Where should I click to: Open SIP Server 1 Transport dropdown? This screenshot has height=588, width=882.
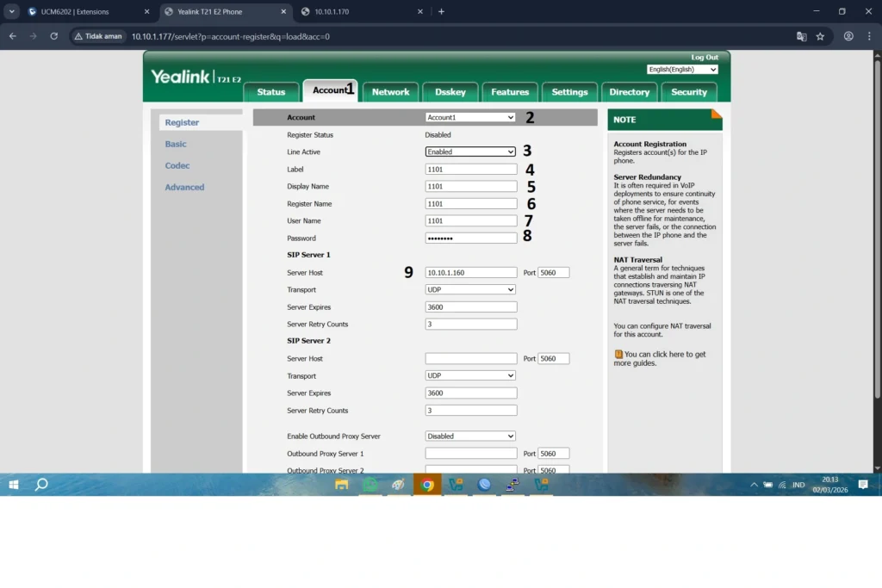470,289
